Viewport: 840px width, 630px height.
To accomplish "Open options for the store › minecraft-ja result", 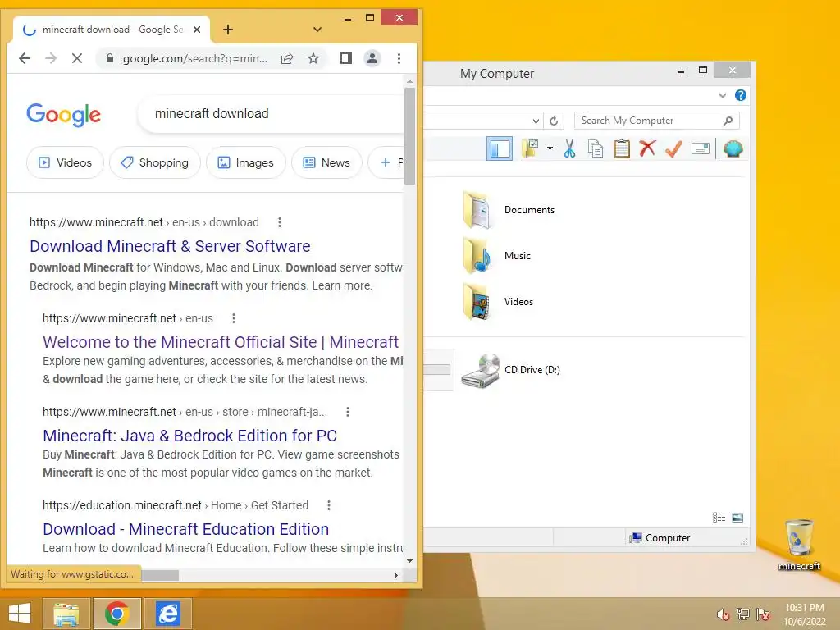I will (x=347, y=412).
